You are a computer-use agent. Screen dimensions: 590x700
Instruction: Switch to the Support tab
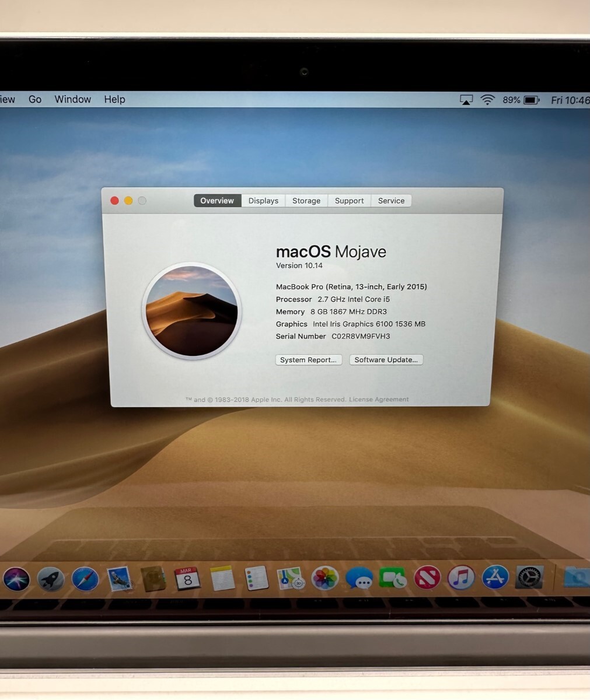[x=350, y=201]
